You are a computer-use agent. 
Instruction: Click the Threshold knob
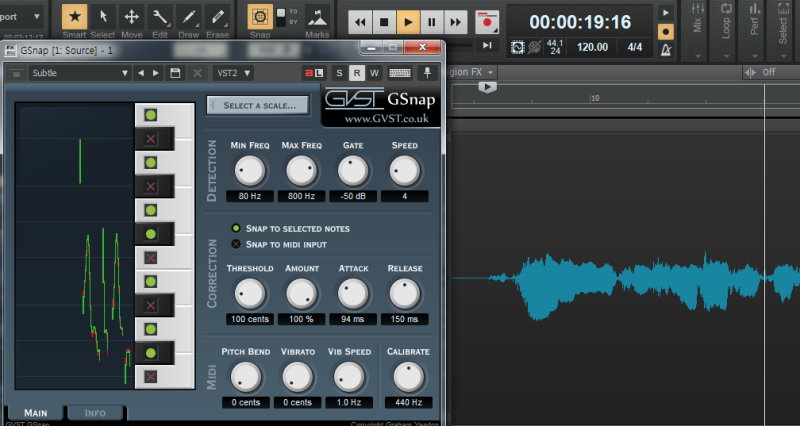click(249, 294)
